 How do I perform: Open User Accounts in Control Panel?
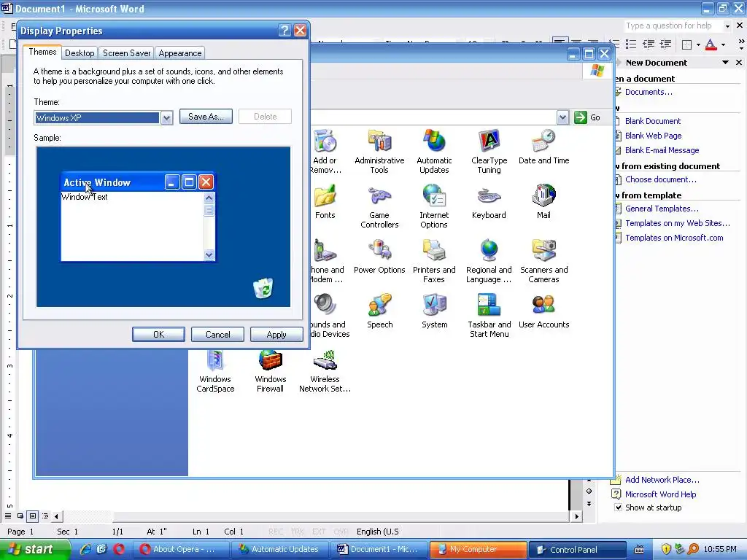point(543,311)
